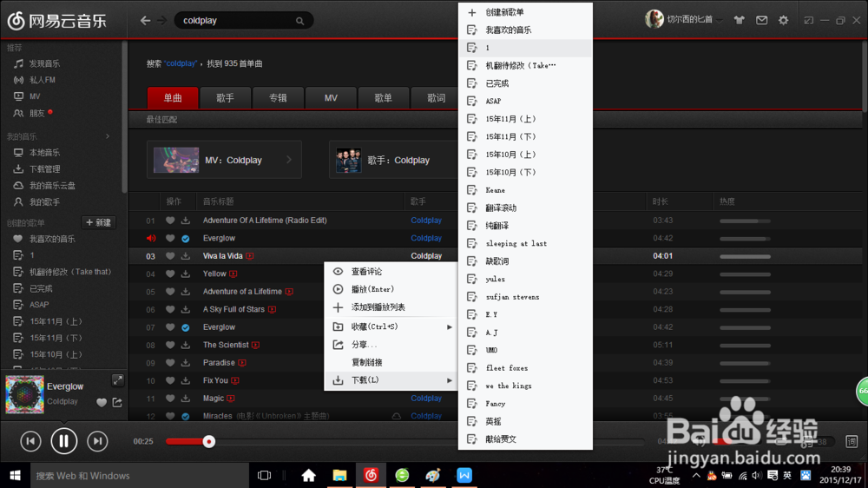
Task: Like A Sky Full of Stars
Action: coord(170,310)
